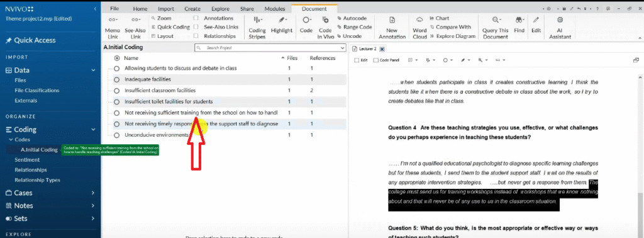The height and width of the screenshot is (238, 644).
Task: Tick the Code Panel checkbox
Action: click(375, 60)
